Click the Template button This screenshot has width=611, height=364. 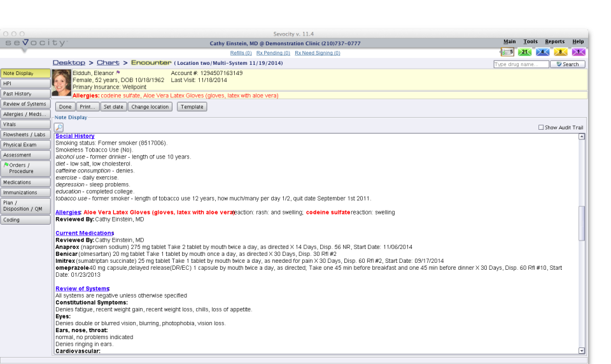(192, 107)
